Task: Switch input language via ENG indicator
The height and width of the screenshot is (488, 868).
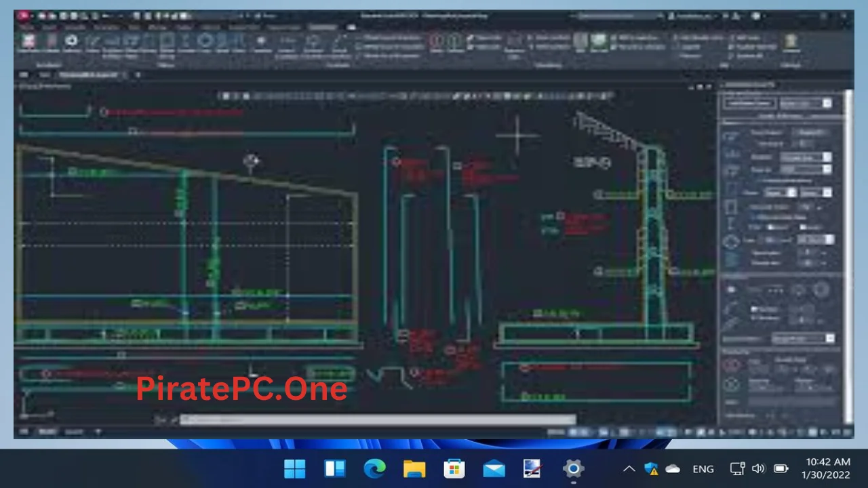Action: point(703,468)
